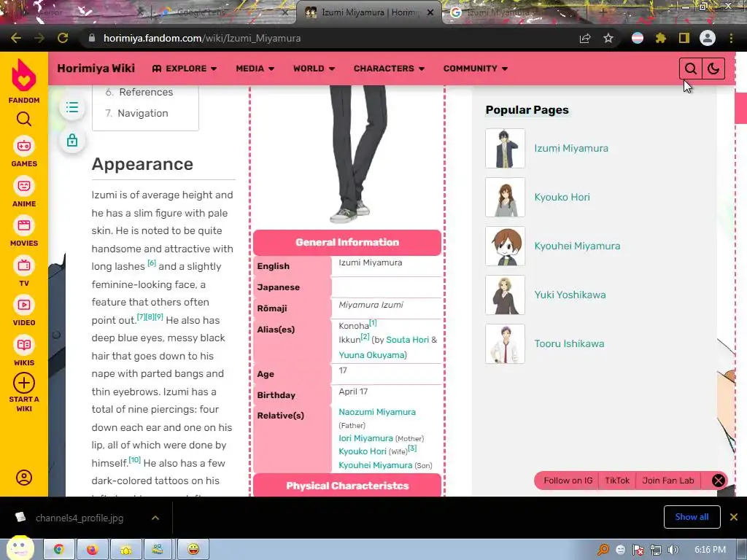Viewport: 747px width, 560px height.
Task: Open the Chrome profile avatar
Action: [708, 38]
